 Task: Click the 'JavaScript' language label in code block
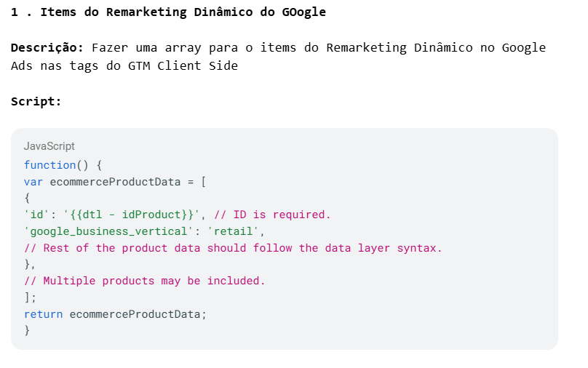[49, 146]
